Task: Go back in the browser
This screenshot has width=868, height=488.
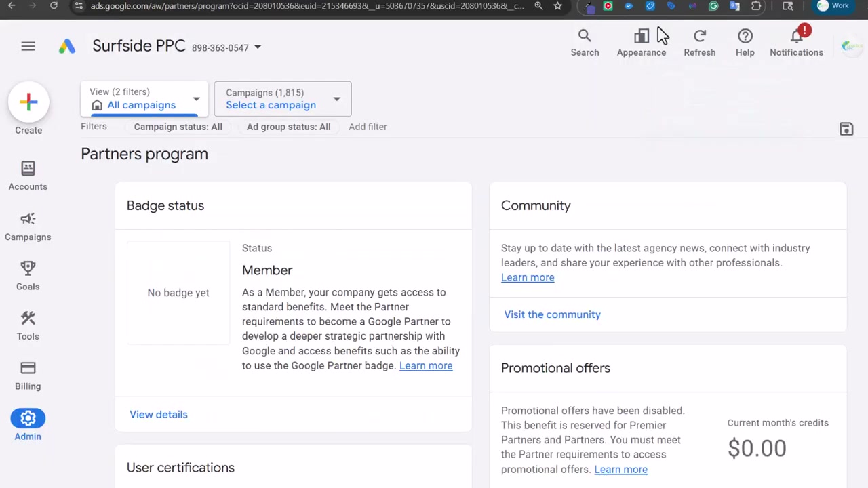Action: [12, 6]
